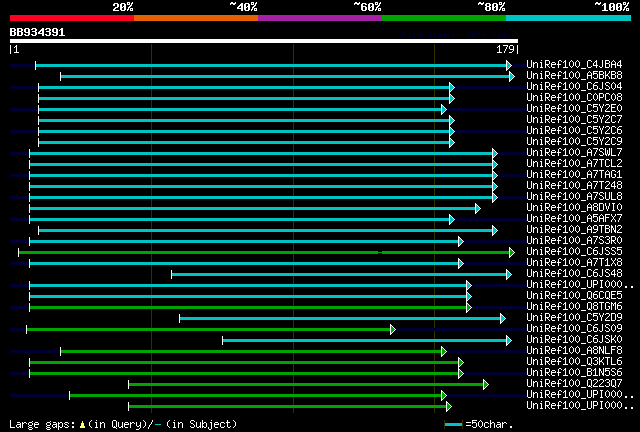
Task: Select the UniRef100_Q223Q7 label
Action: click(x=574, y=384)
